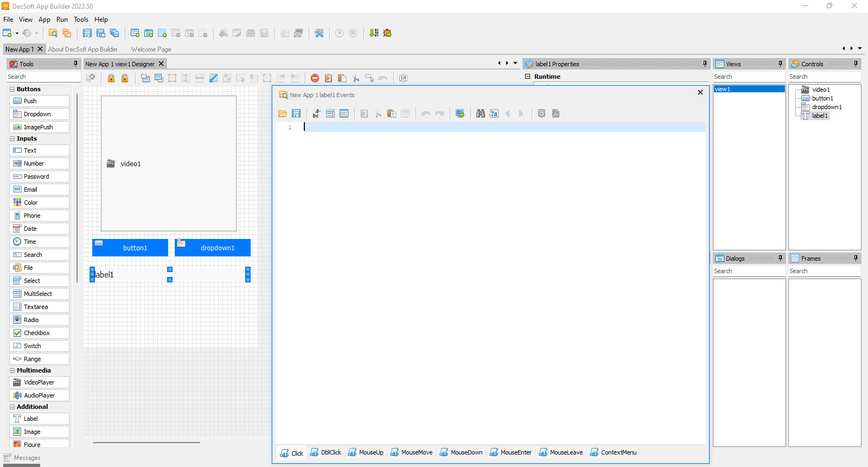The width and height of the screenshot is (868, 467).
Task: Click the binoculars find icon in events editor
Action: [x=481, y=113]
